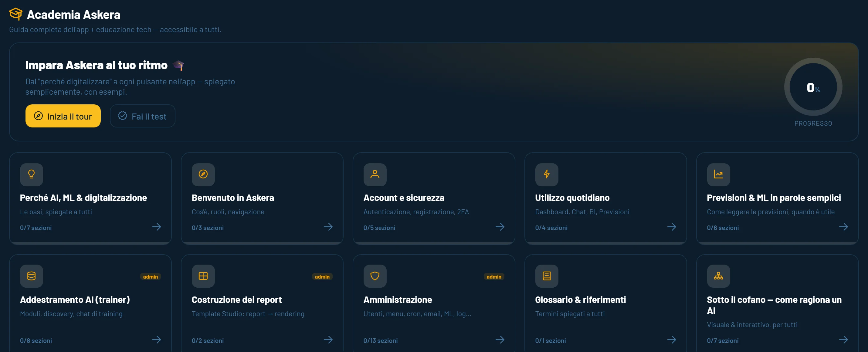Viewport: 868px width, 352px height.
Task: Open Sotto il cofano — come ragiona un AI title
Action: tap(774, 305)
